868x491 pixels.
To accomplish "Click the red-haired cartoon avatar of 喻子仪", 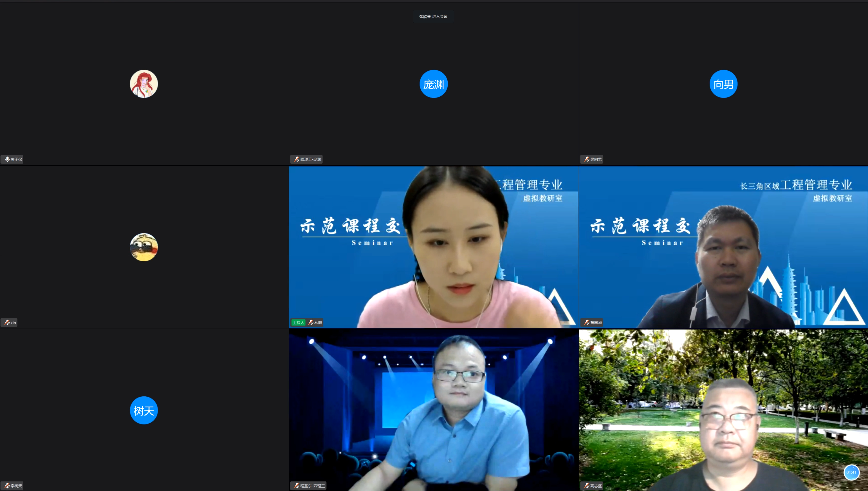I will click(x=144, y=84).
